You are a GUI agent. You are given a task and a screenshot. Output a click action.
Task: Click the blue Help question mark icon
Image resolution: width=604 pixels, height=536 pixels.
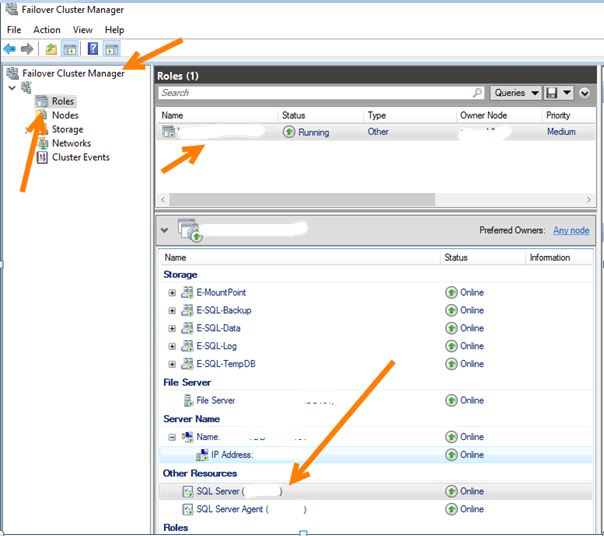pyautogui.click(x=93, y=49)
